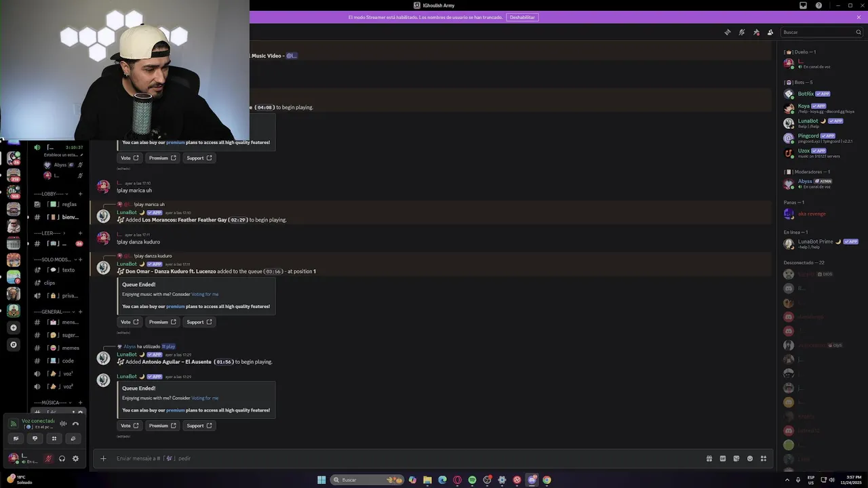Open user settings gear

coord(75,459)
